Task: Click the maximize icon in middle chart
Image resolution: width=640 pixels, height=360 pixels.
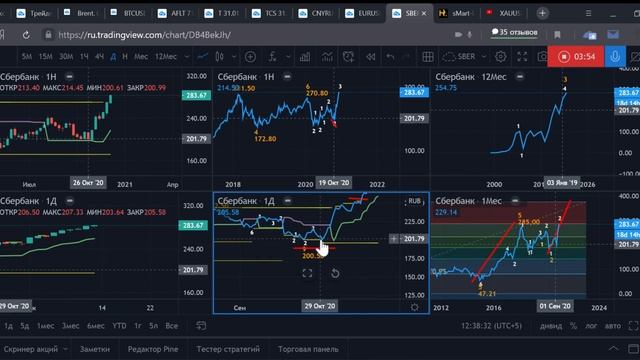Action: pos(307,273)
